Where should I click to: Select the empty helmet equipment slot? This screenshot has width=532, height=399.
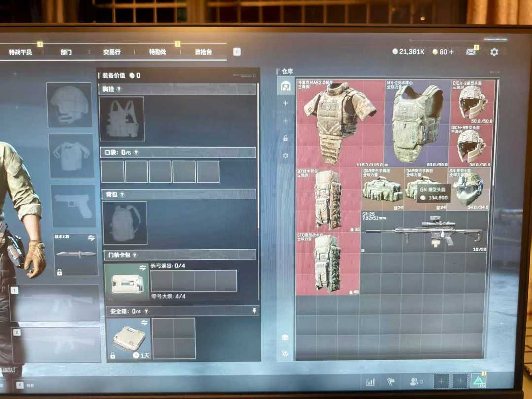69,105
